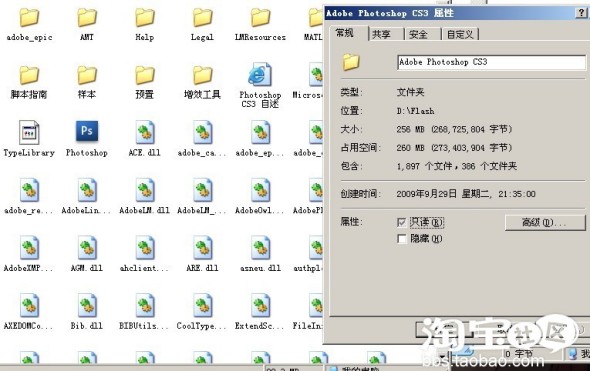Select the Bib.dll file icon
The height and width of the screenshot is (371, 590).
tap(87, 305)
